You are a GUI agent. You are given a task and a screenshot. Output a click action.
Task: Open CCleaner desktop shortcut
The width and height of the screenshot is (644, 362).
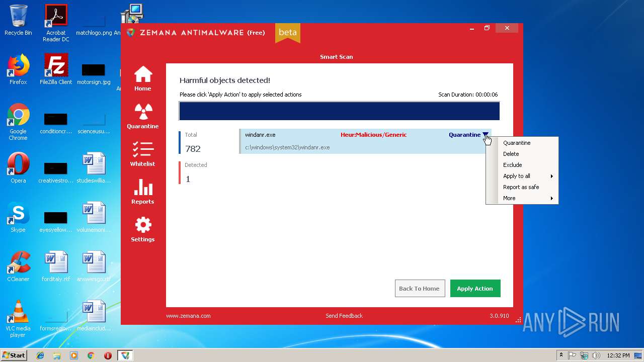point(18,266)
